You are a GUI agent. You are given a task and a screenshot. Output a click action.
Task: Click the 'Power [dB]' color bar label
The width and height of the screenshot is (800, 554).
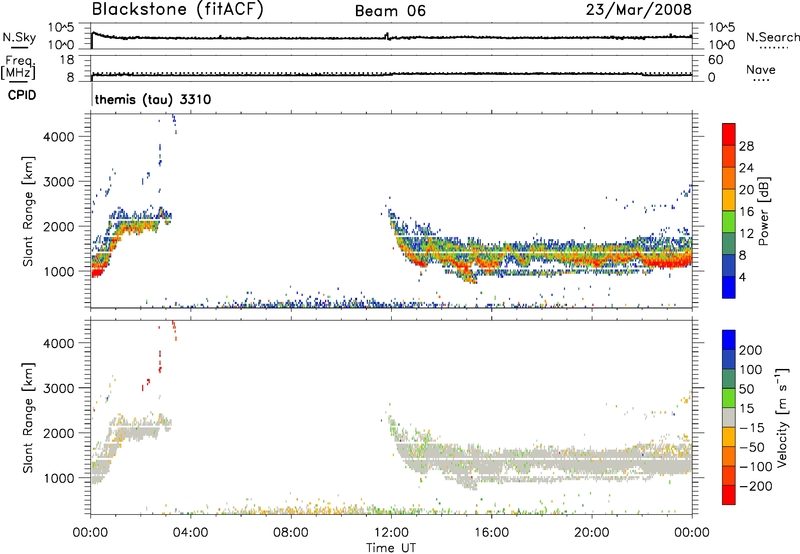point(763,211)
